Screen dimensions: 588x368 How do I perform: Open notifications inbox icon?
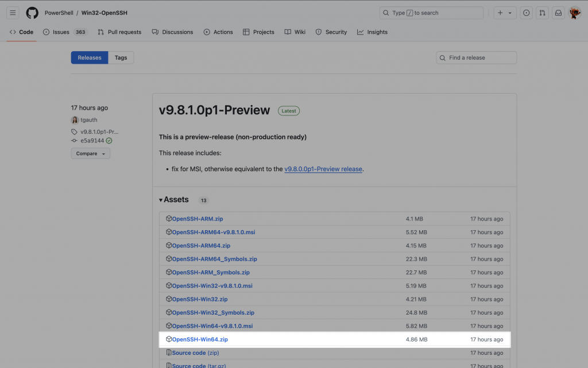558,13
